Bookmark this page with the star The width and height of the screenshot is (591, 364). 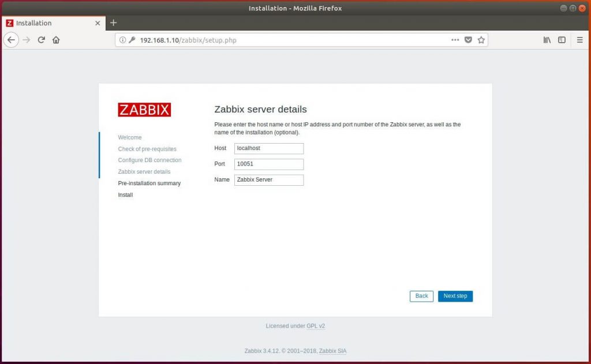tap(481, 40)
